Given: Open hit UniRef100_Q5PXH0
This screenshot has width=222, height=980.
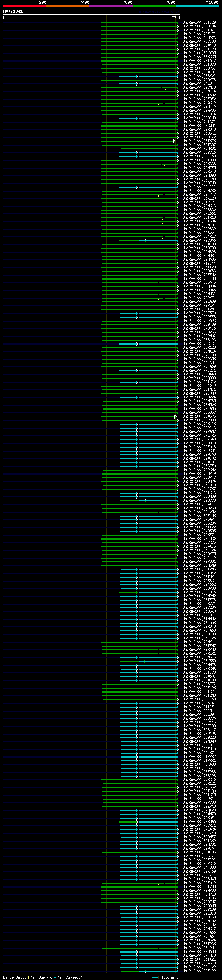Looking at the screenshot, I should 199,470.
